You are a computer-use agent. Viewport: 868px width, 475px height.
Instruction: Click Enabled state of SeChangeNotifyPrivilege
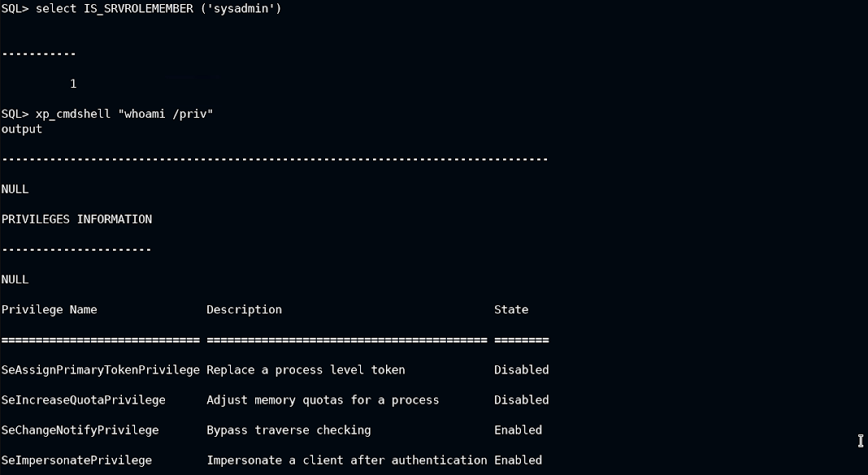[518, 430]
